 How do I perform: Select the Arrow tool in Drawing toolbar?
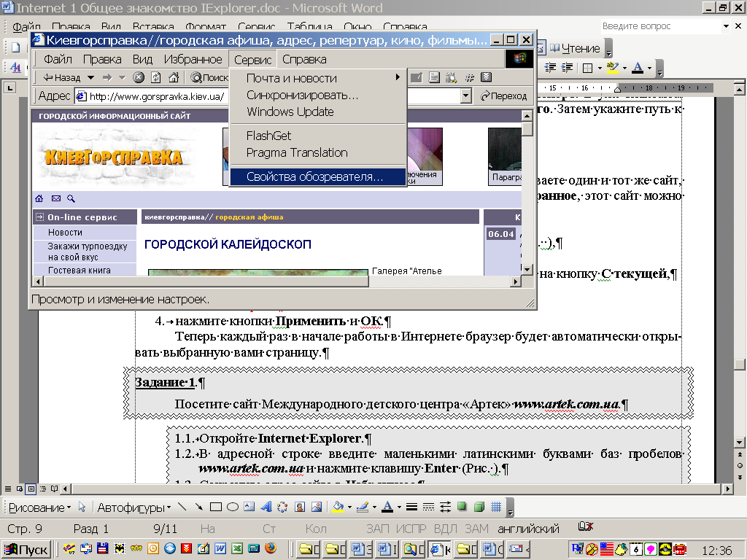tap(198, 507)
